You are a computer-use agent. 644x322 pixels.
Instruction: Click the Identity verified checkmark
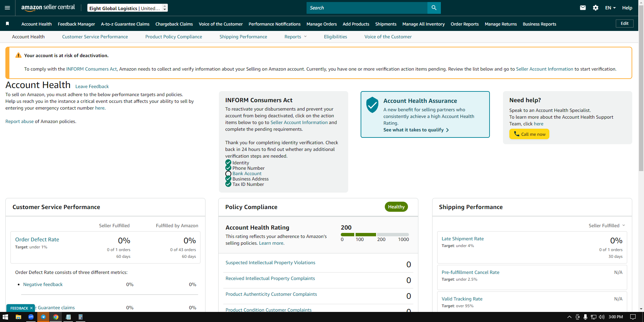pos(228,163)
